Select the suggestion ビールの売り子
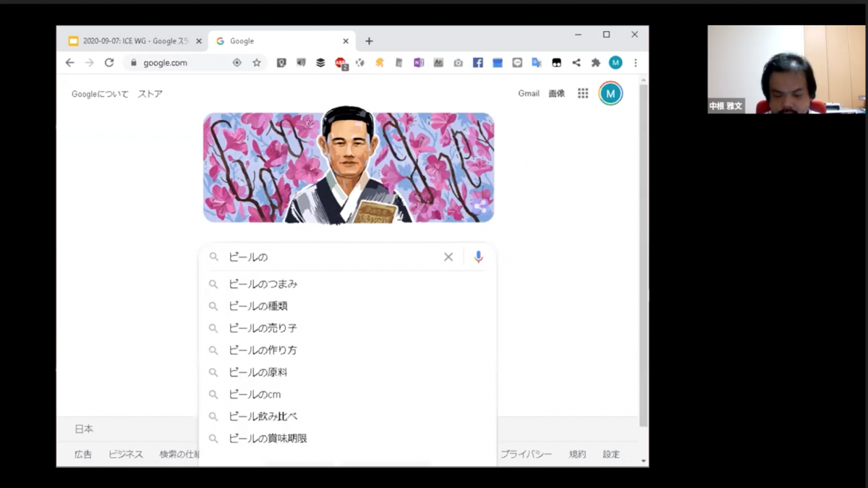 tap(348, 328)
